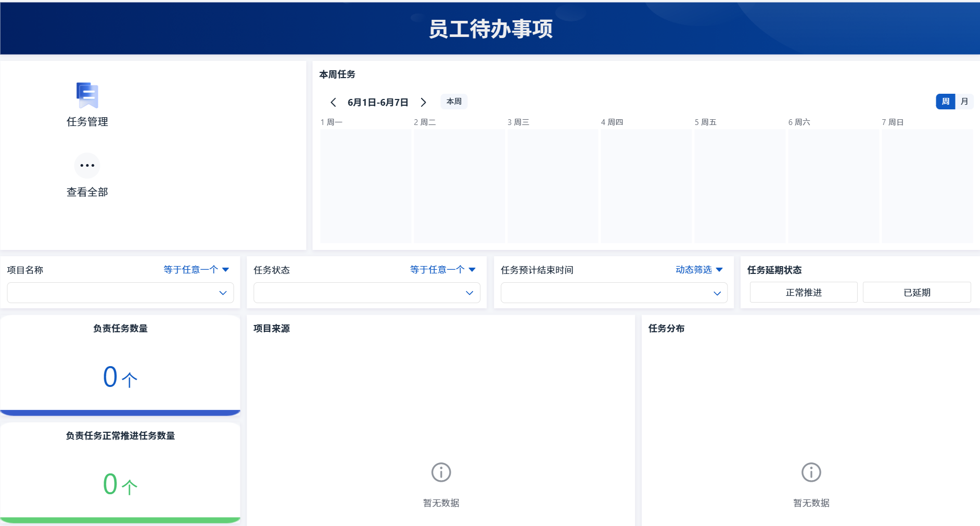Image resolution: width=980 pixels, height=526 pixels.
Task: Click the 负责任务正常推进任务数量 card title
Action: [120, 436]
